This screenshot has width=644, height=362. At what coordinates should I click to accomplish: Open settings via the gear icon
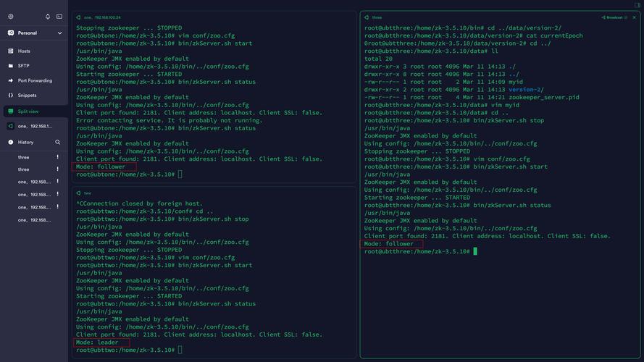click(11, 17)
